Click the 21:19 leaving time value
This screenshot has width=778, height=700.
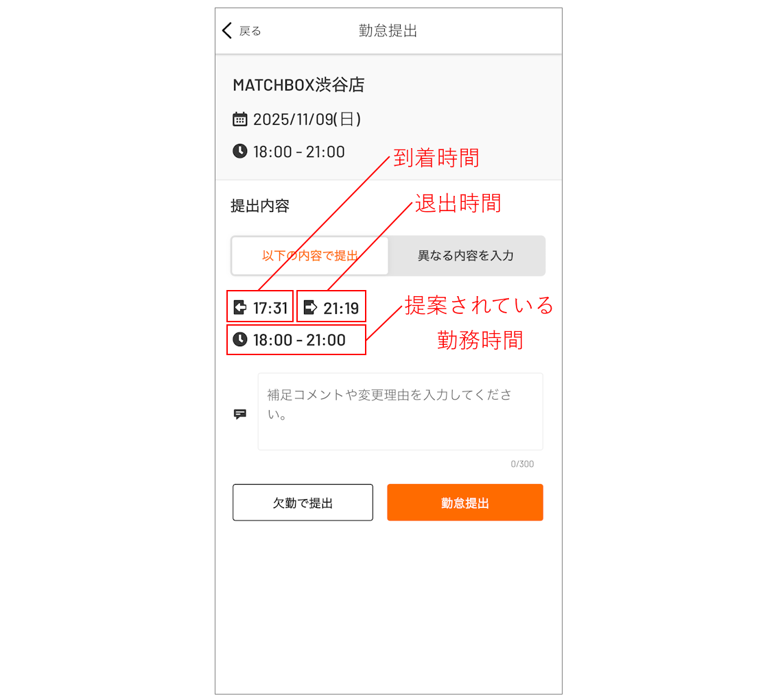click(x=342, y=309)
